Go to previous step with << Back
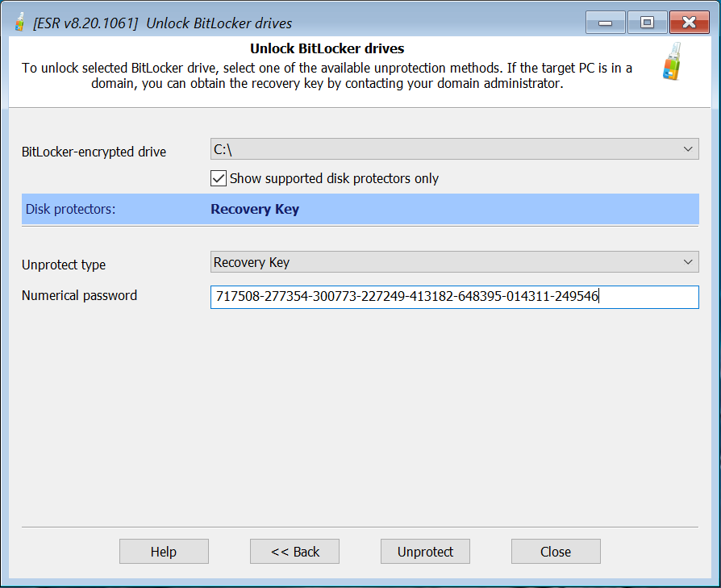721x588 pixels. click(294, 552)
